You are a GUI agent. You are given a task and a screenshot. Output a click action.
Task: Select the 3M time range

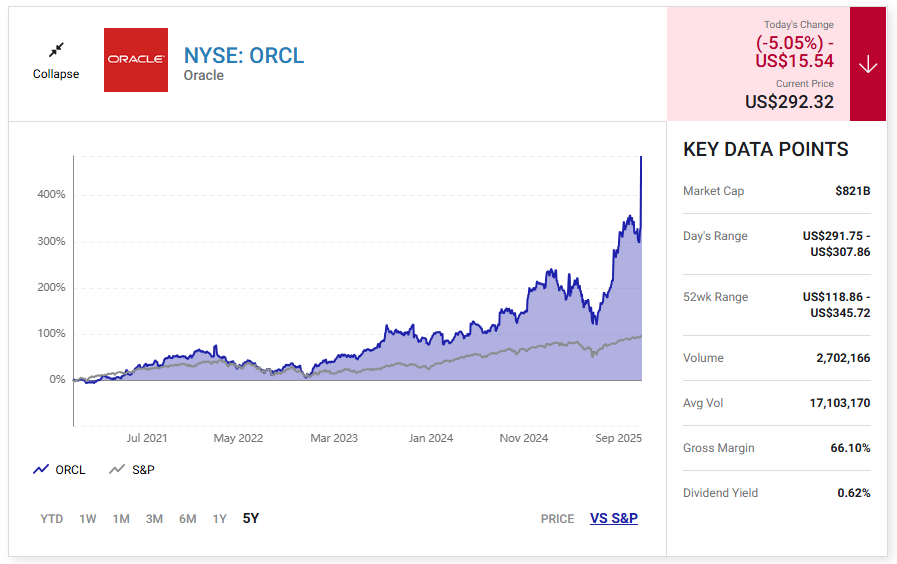tap(154, 519)
